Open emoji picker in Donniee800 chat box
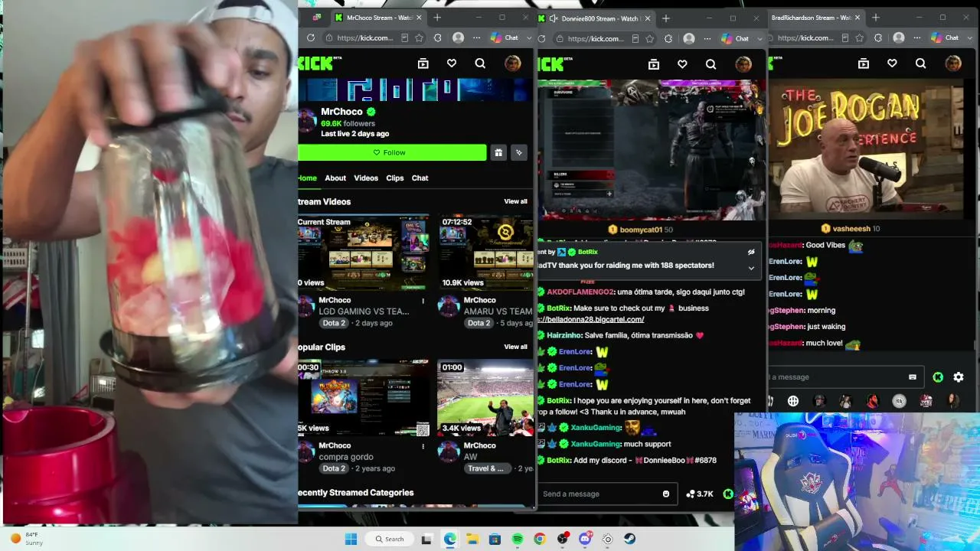This screenshot has width=980, height=551. click(666, 494)
